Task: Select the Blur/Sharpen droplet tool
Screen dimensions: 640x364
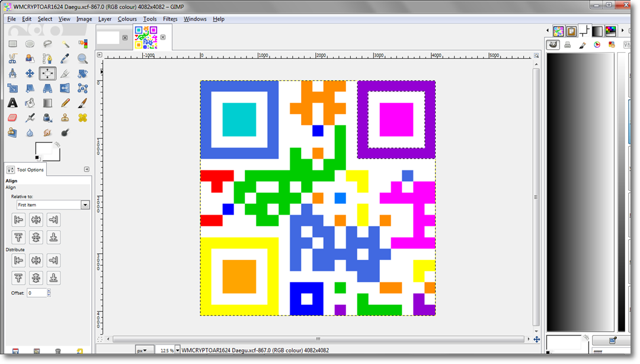Action: [30, 133]
